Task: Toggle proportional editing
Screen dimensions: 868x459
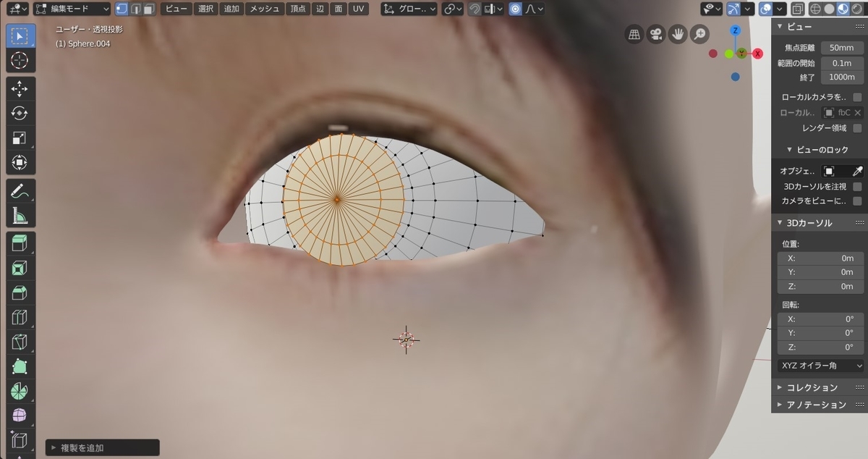Action: tap(515, 9)
